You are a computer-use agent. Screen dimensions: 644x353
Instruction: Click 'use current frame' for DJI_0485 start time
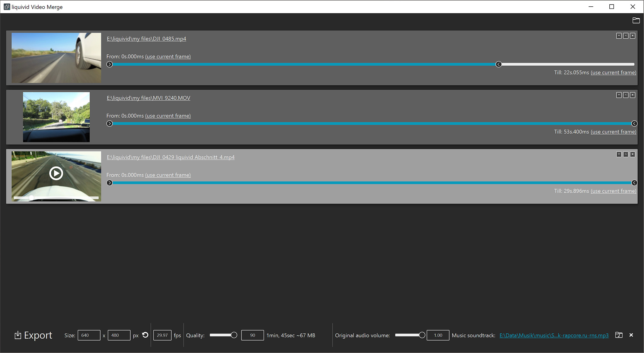pos(168,57)
